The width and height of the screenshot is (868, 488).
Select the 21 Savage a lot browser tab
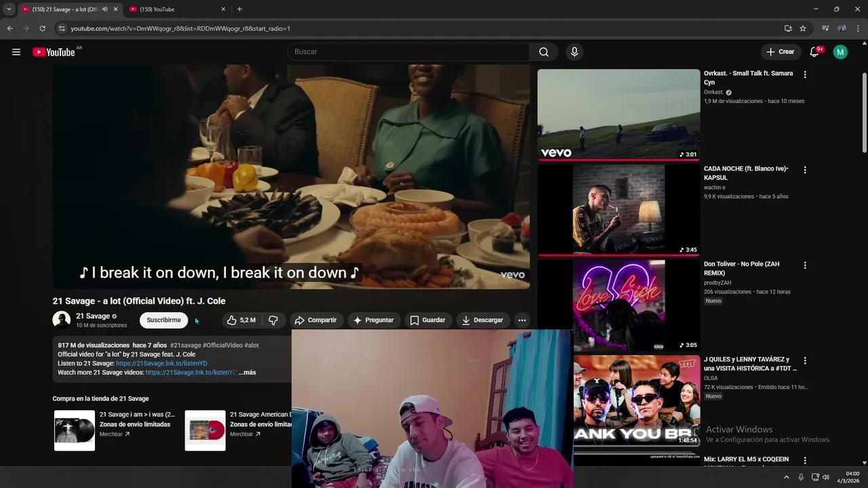point(64,9)
